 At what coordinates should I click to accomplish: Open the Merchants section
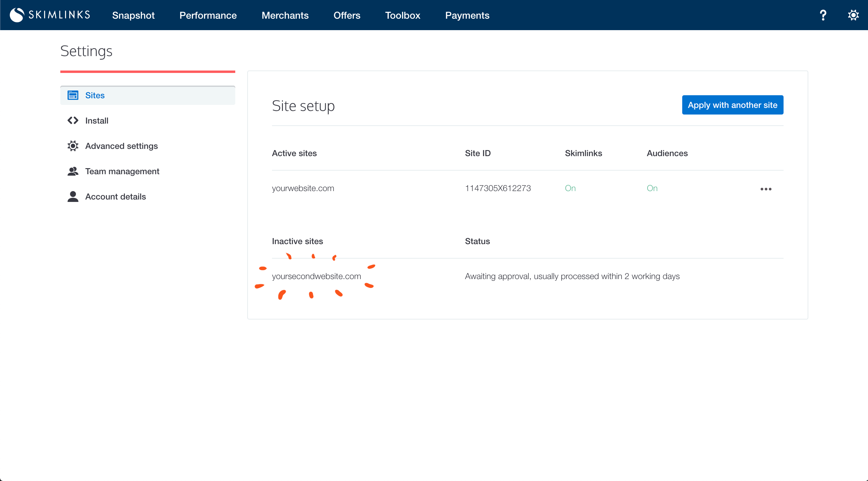285,15
